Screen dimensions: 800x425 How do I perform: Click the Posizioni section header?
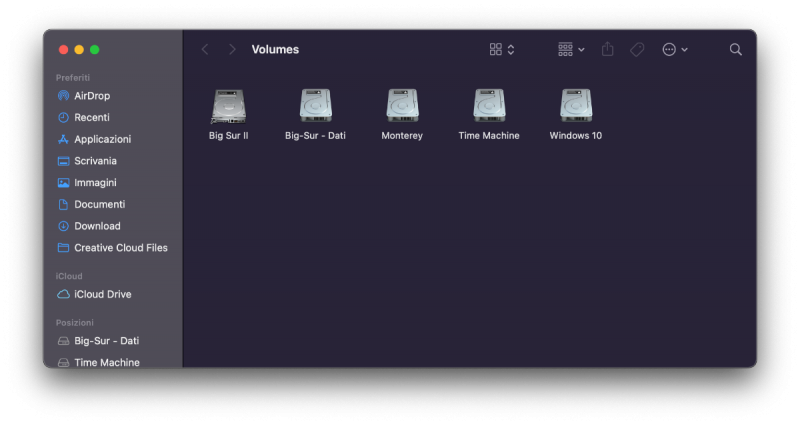click(x=74, y=322)
